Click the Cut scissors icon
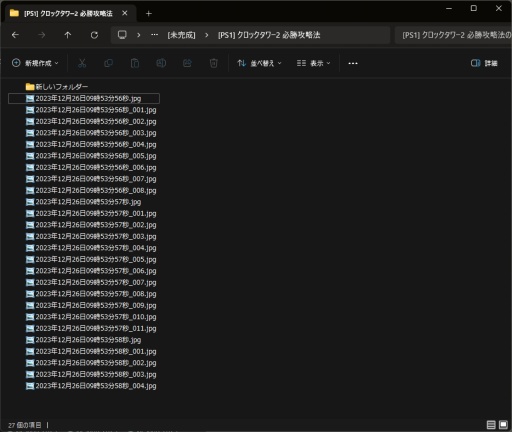This screenshot has height=432, width=512. pos(82,63)
